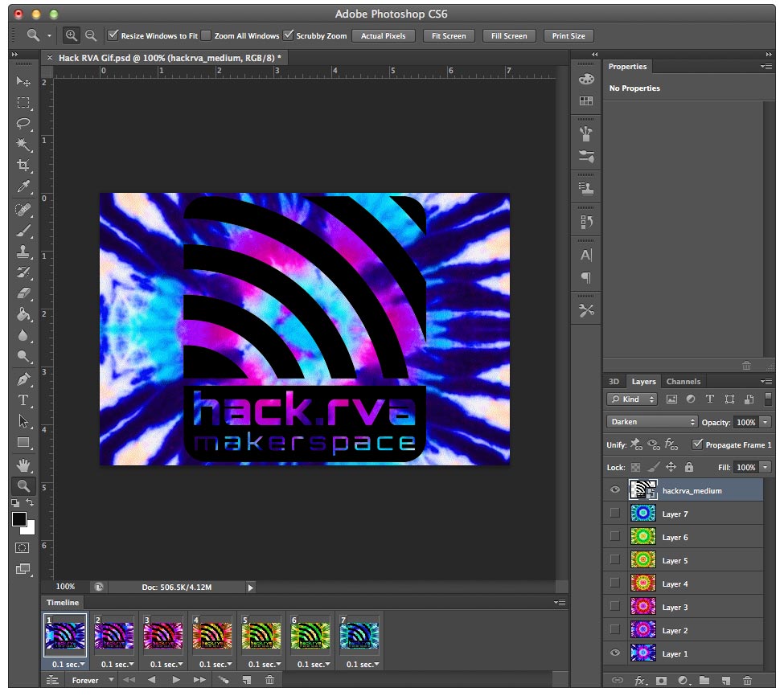Select the Eyedropper tool
The height and width of the screenshot is (696, 784).
[x=23, y=186]
